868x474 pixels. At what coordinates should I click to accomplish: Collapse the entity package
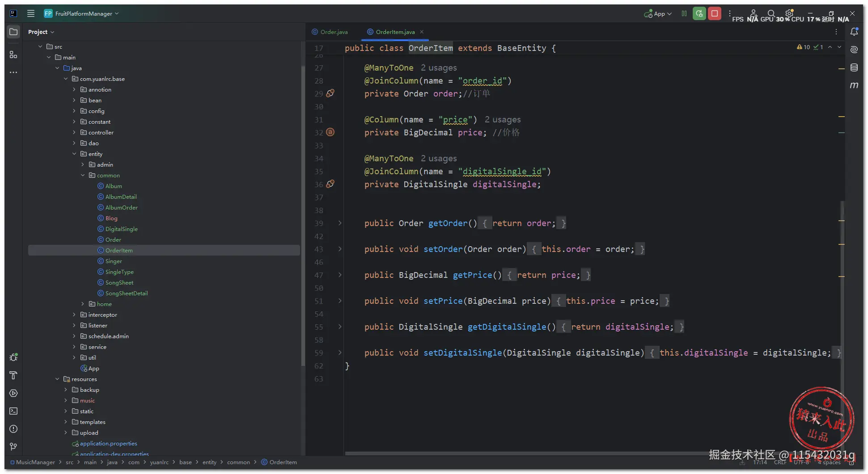pyautogui.click(x=74, y=154)
